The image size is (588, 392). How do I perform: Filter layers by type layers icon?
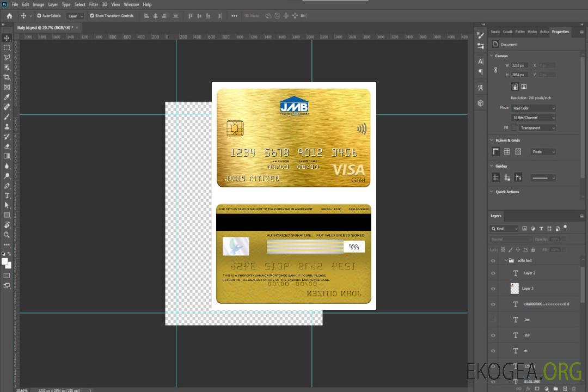pos(541,229)
